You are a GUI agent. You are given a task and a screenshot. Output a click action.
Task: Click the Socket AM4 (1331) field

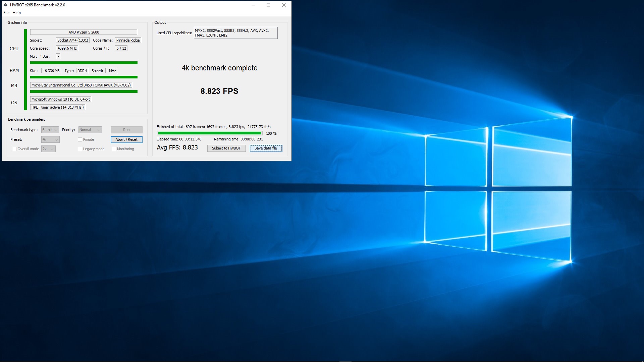click(x=72, y=40)
